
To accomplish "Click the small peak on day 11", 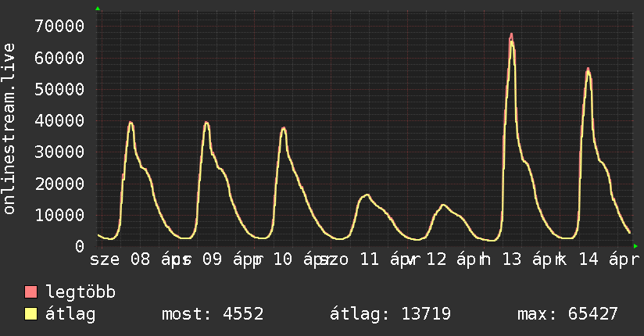I will click(367, 195).
